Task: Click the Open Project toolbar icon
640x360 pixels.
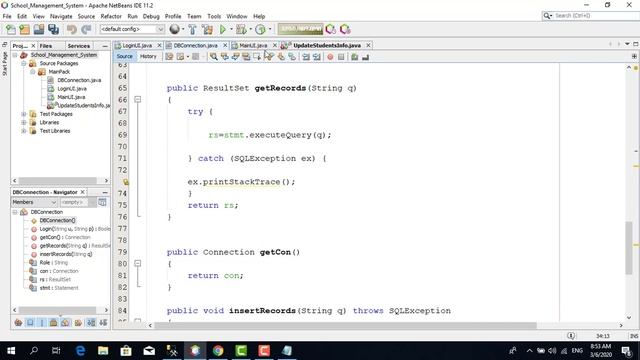Action: coord(39,29)
